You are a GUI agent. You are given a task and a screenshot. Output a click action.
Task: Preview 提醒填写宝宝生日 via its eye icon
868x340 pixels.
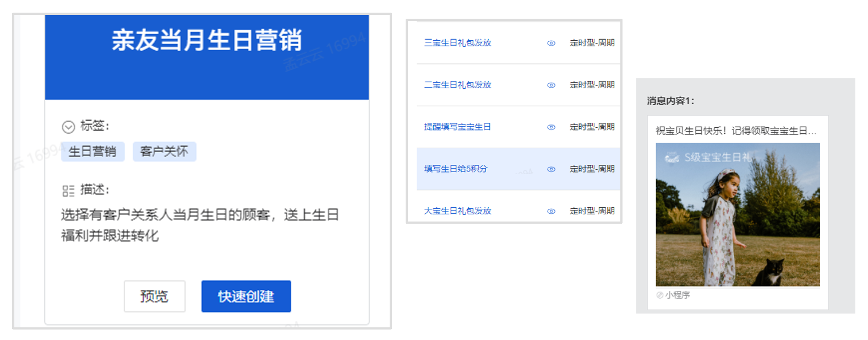551,127
